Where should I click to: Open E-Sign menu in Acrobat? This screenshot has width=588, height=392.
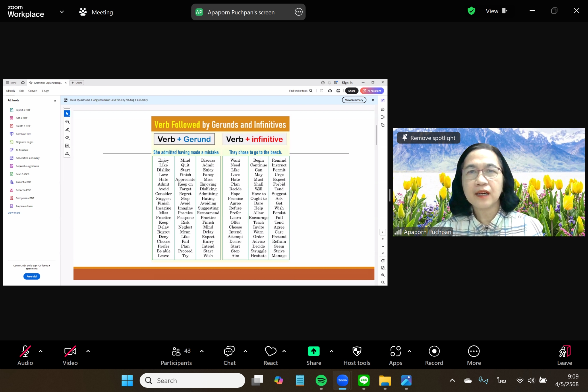(46, 91)
